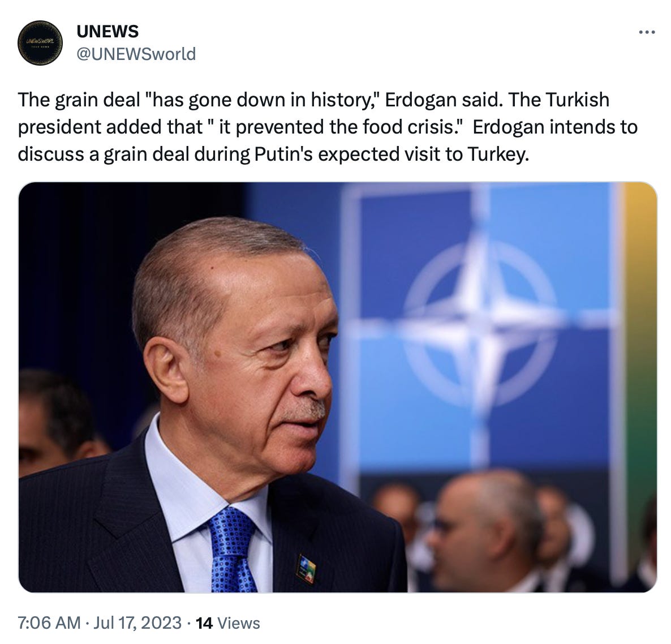Image resolution: width=671 pixels, height=644 pixels.
Task: Click the 7:06 AM timestamp
Action: tap(49, 622)
